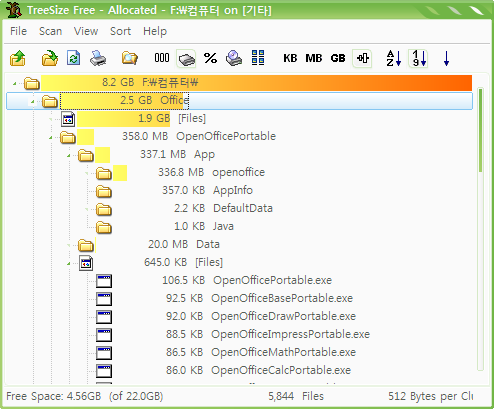The image size is (494, 409).
Task: Expand the Data folder node
Action: pos(69,245)
